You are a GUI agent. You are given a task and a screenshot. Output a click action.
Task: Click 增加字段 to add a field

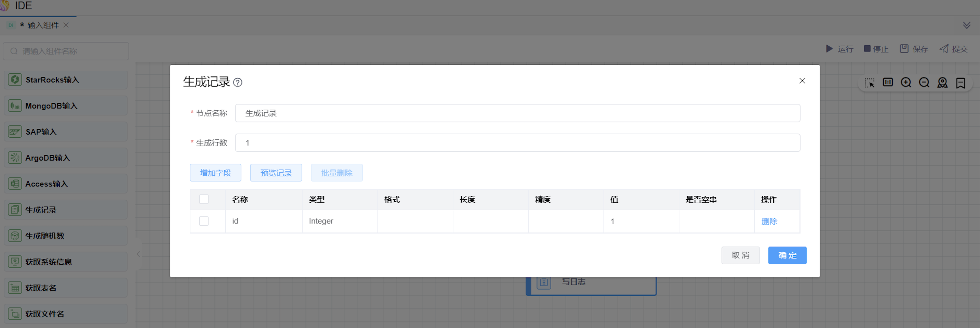[215, 173]
